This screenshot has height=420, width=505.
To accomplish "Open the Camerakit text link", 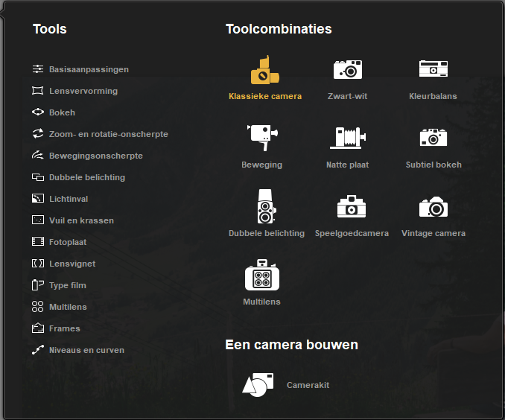I will pos(308,385).
